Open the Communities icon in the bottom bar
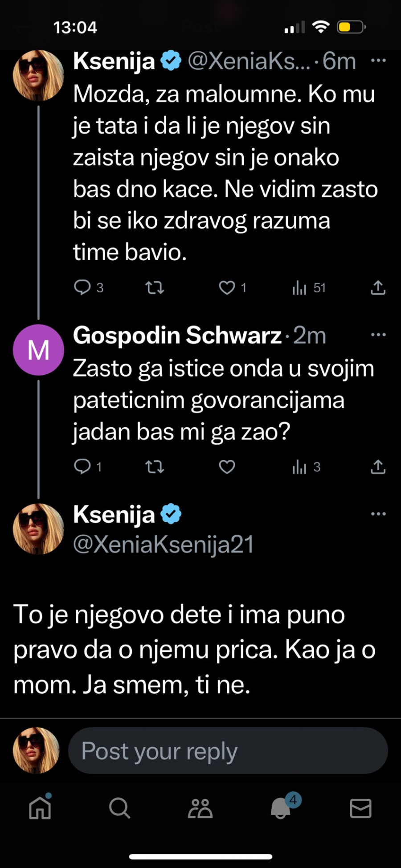The height and width of the screenshot is (868, 401). coord(200,809)
